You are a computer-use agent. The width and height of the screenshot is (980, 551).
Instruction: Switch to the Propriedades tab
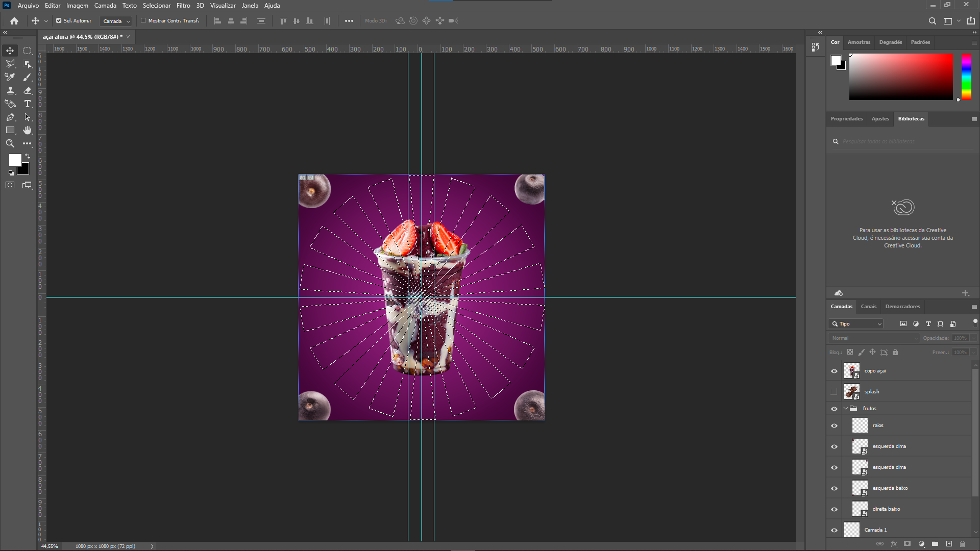[846, 119]
